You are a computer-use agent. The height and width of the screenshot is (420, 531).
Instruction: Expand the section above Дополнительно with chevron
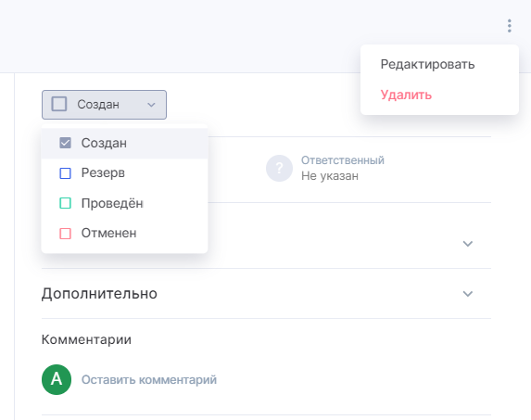pyautogui.click(x=468, y=244)
